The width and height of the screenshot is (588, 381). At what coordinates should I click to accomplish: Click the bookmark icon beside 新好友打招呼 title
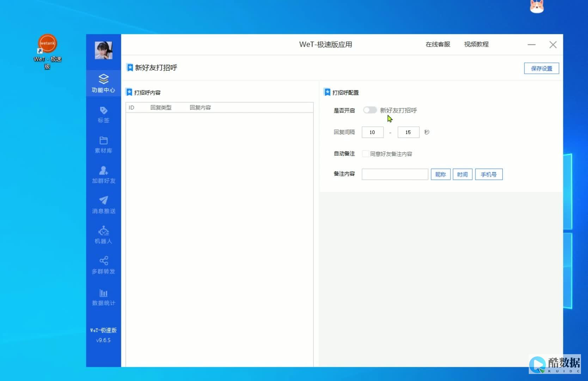point(130,67)
